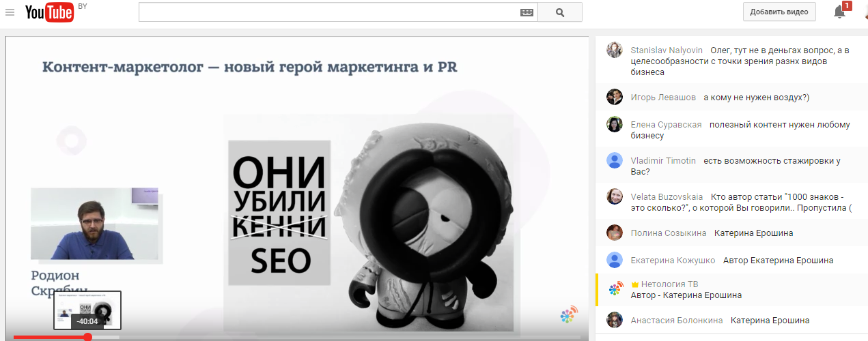This screenshot has width=868, height=341.
Task: Open Stanislav Nalyovin's name in chat
Action: [667, 50]
